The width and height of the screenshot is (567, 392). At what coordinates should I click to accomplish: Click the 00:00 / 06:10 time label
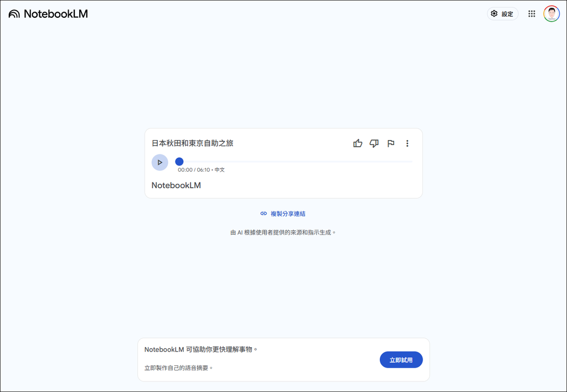(194, 169)
